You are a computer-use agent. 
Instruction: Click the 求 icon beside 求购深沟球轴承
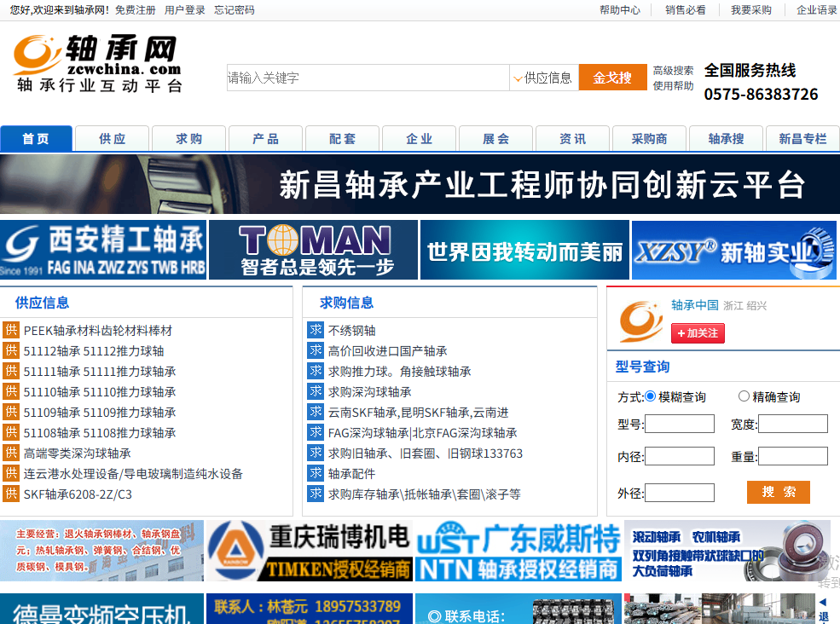click(x=316, y=391)
